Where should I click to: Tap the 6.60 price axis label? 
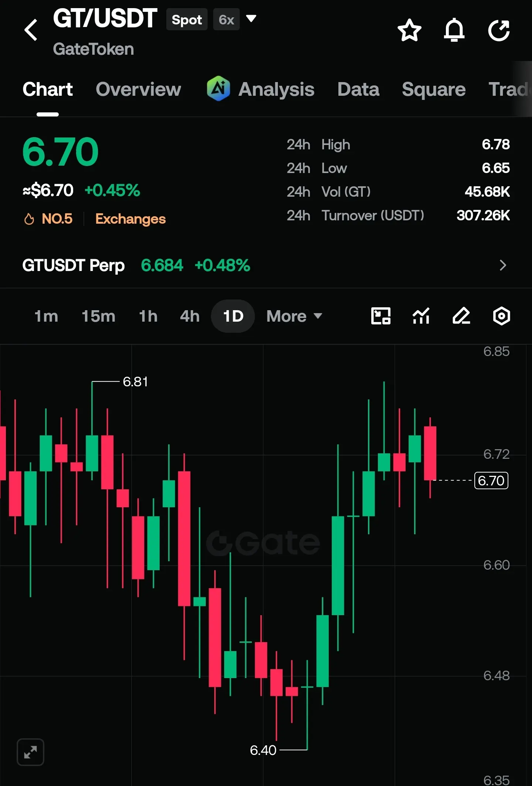point(497,565)
